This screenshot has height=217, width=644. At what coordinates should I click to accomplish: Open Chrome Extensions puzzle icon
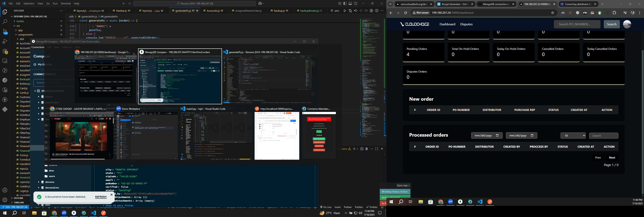[614, 13]
